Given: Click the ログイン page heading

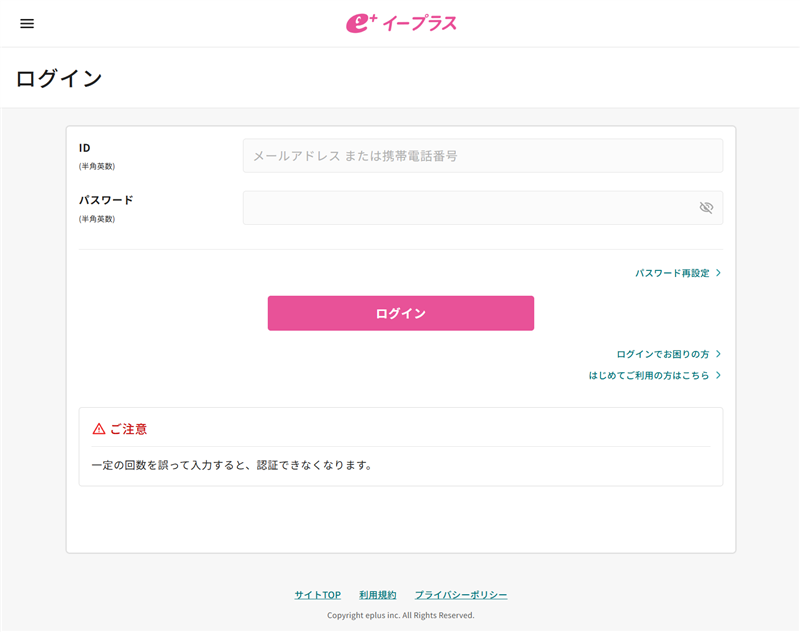Looking at the screenshot, I should pos(59,78).
